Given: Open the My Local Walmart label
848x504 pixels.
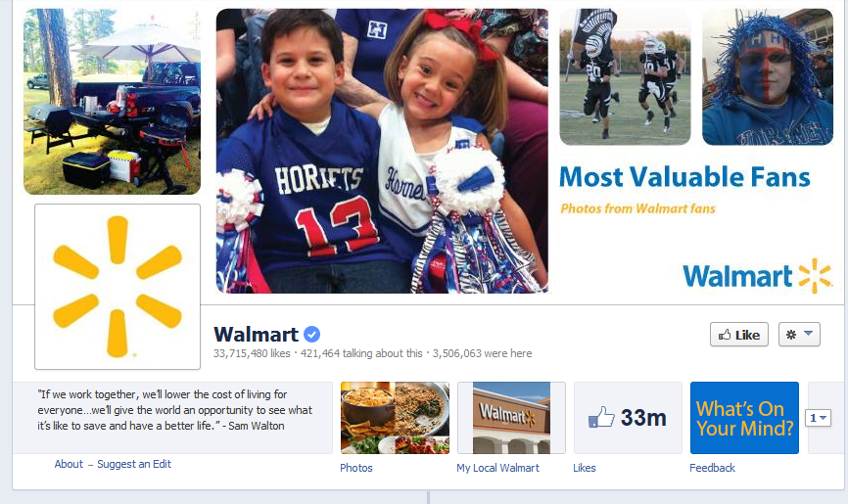Looking at the screenshot, I should tap(497, 468).
